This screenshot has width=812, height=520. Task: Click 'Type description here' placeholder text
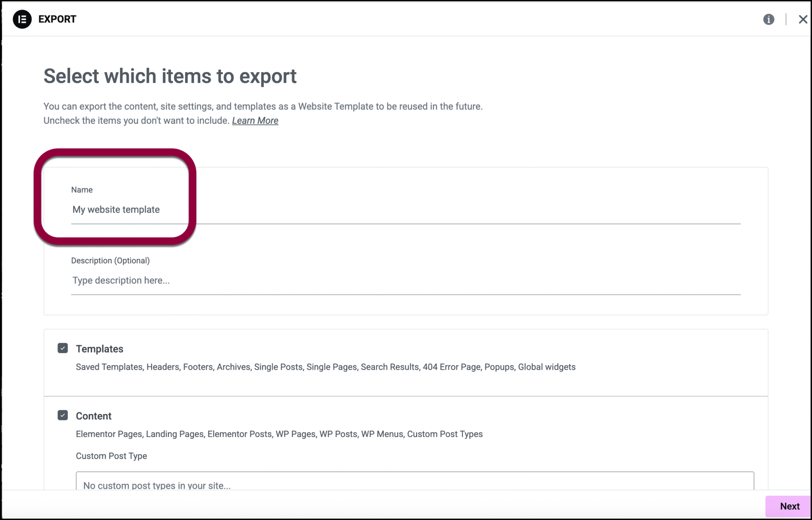pyautogui.click(x=121, y=280)
